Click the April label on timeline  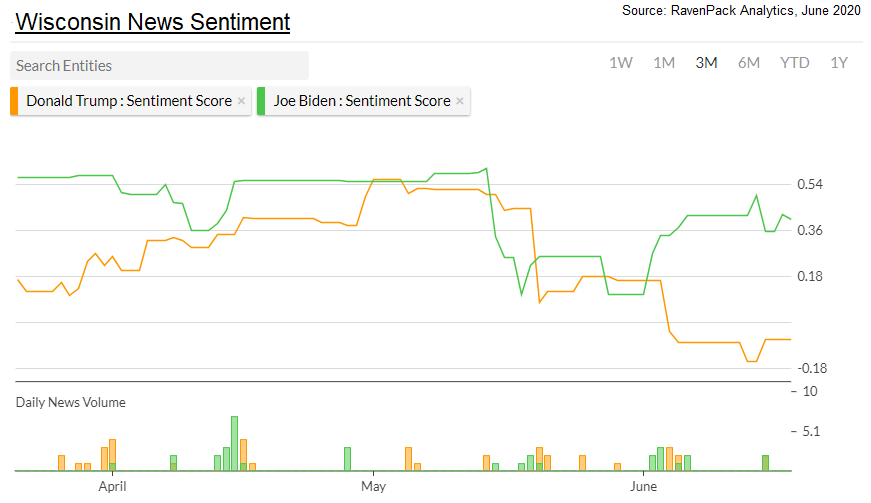112,487
